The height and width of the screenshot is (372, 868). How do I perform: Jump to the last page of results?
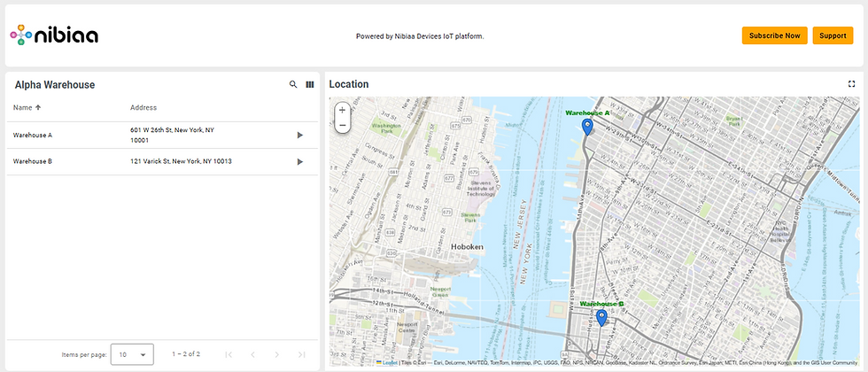point(301,354)
